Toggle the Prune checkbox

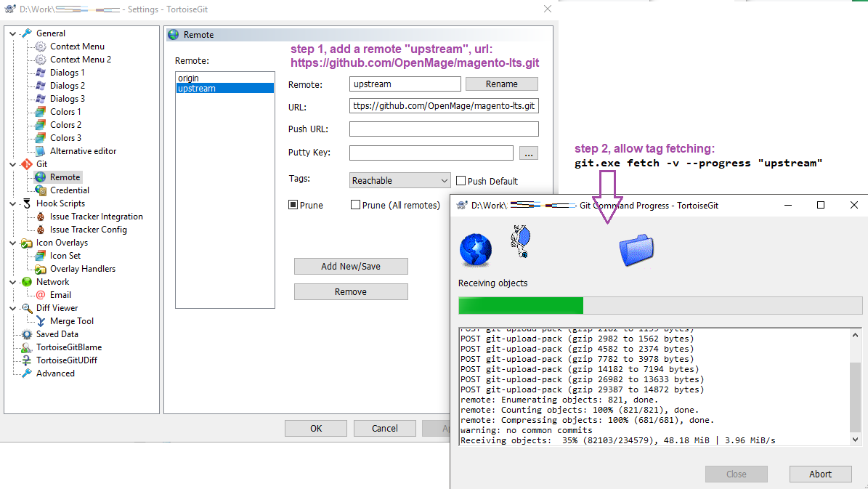click(x=293, y=205)
